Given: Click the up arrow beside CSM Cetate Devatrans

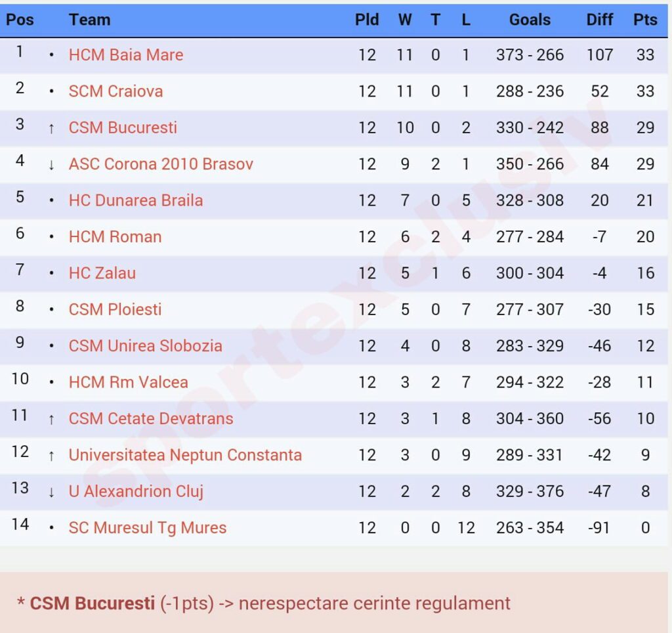Looking at the screenshot, I should click(52, 420).
